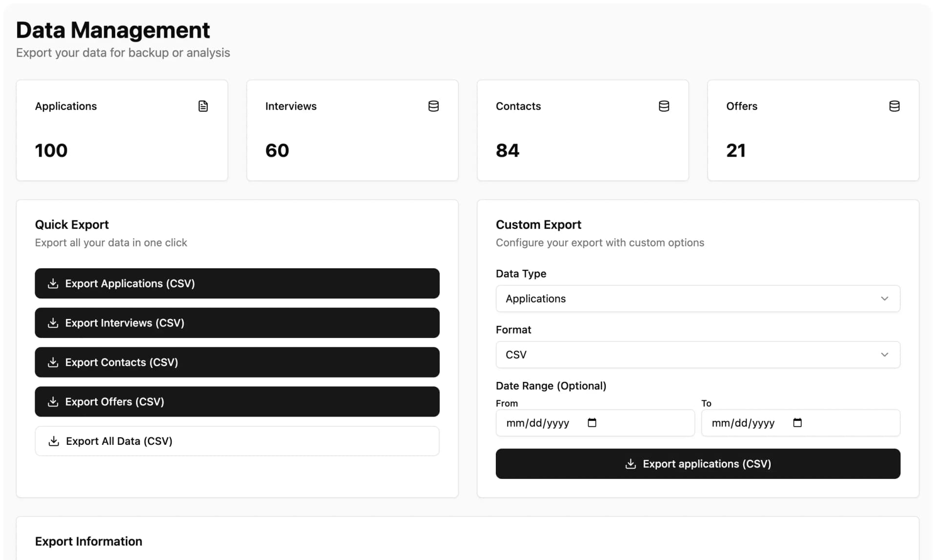Select the Offers count card

[x=813, y=131]
